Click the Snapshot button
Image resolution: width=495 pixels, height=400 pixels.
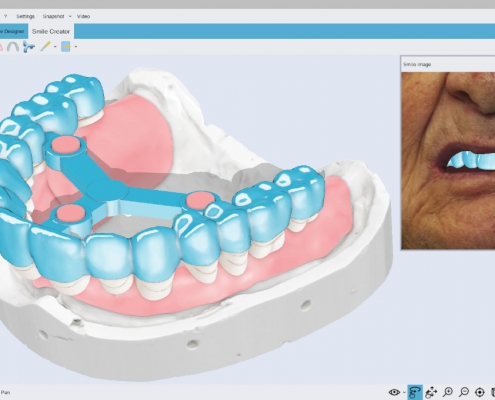53,16
